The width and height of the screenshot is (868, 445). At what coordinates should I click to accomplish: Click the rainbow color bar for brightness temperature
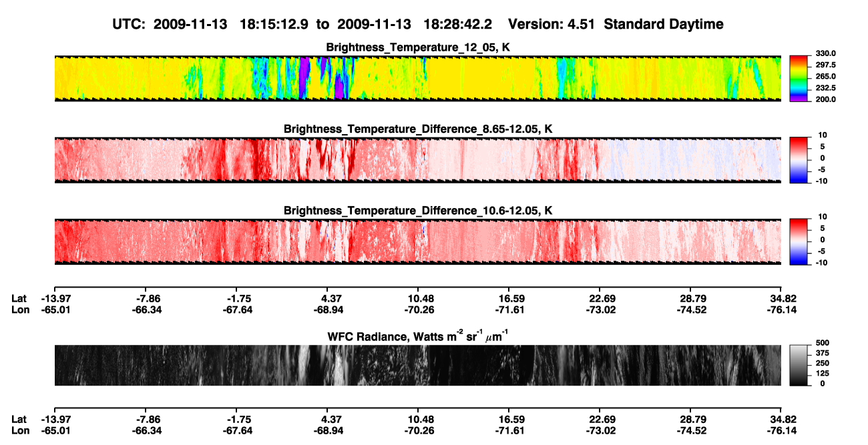pyautogui.click(x=799, y=79)
